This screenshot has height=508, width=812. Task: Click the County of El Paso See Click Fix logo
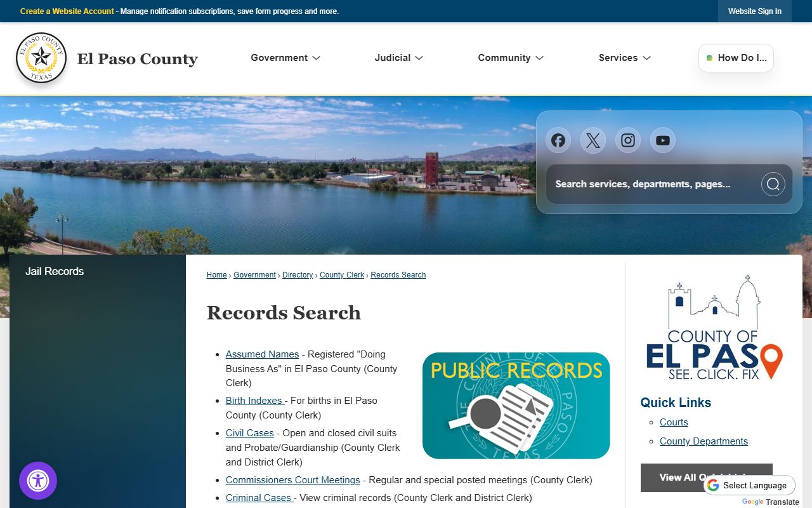[x=714, y=327]
